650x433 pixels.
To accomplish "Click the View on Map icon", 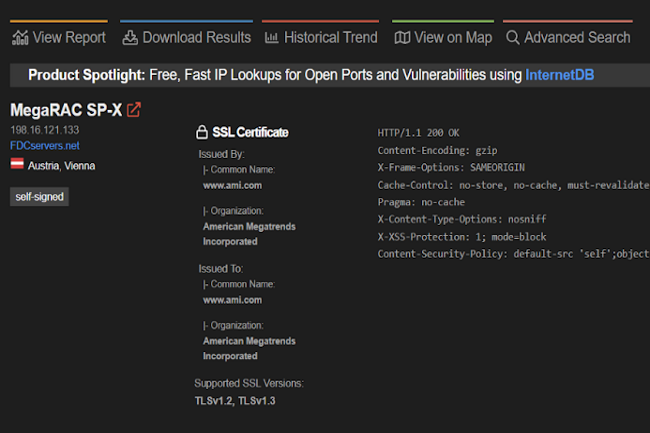I will pos(402,38).
